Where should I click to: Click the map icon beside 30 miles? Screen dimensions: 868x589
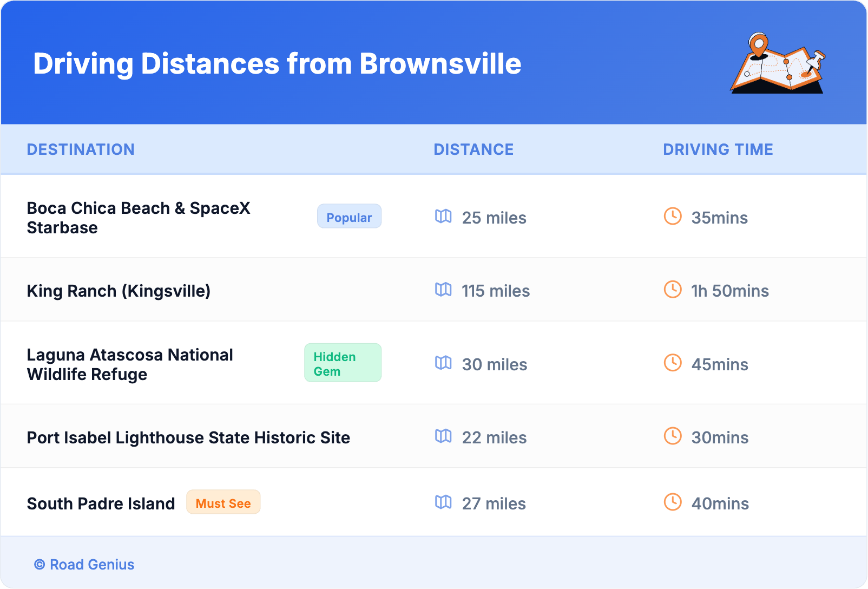coord(443,363)
